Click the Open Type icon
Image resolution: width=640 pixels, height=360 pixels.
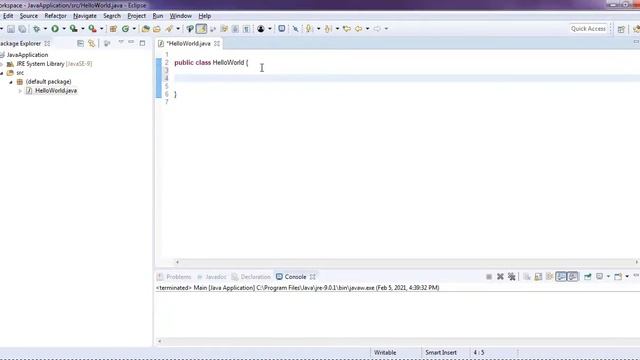(x=145, y=29)
